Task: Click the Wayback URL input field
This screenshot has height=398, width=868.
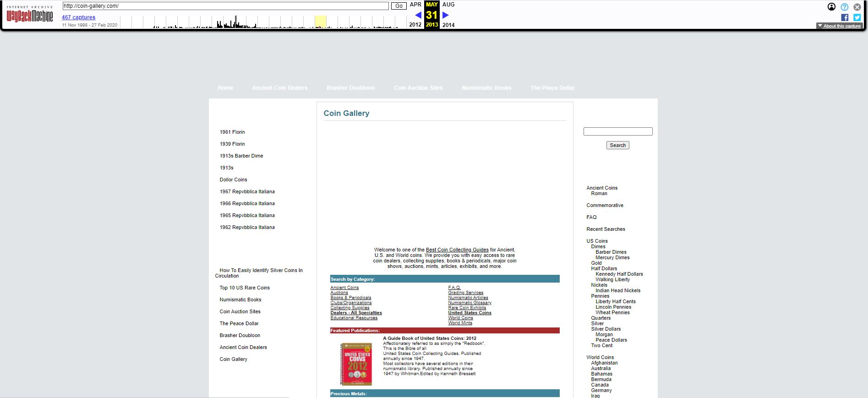Action: [x=225, y=6]
